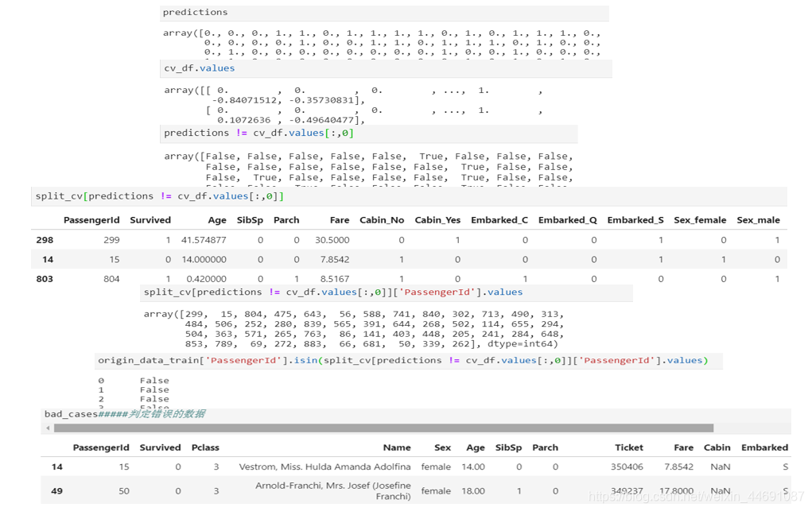Click the left arrow of the horizontal scrollbar

pos(48,428)
